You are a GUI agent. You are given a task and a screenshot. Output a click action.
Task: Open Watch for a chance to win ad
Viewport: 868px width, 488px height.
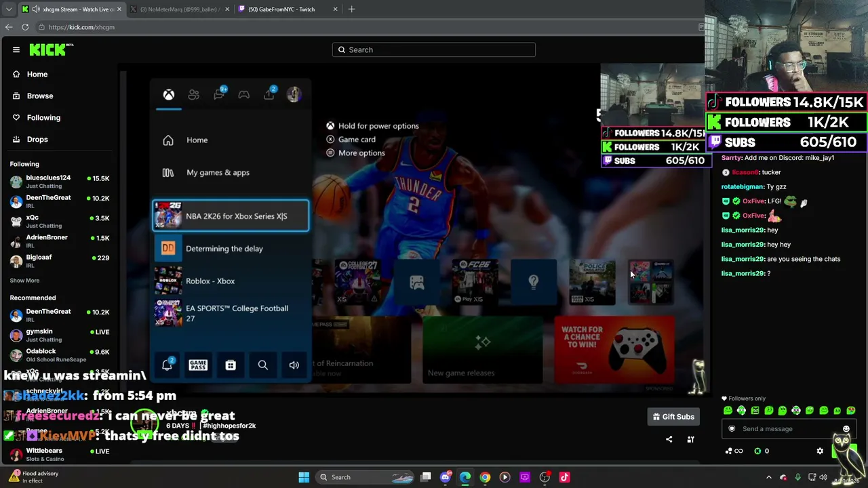coord(614,350)
